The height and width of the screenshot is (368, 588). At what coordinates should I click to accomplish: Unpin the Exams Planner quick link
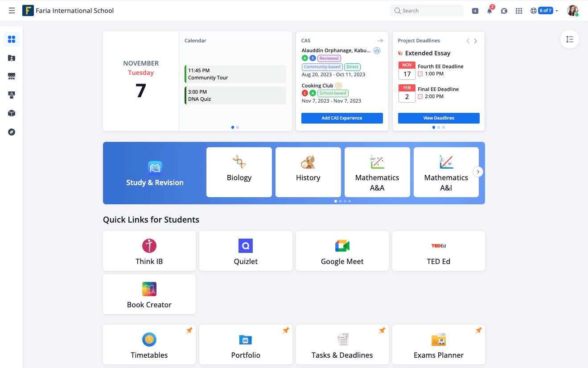pyautogui.click(x=478, y=330)
